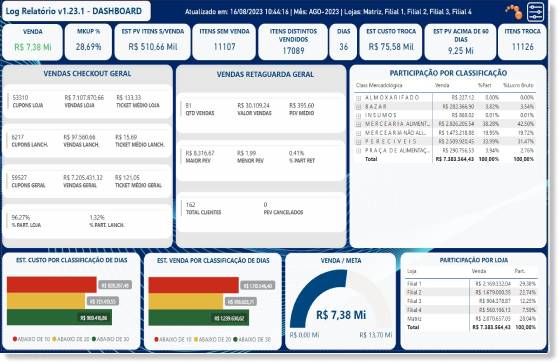559x363 pixels.
Task: Open the filter sliders icon in header
Action: coord(535,12)
